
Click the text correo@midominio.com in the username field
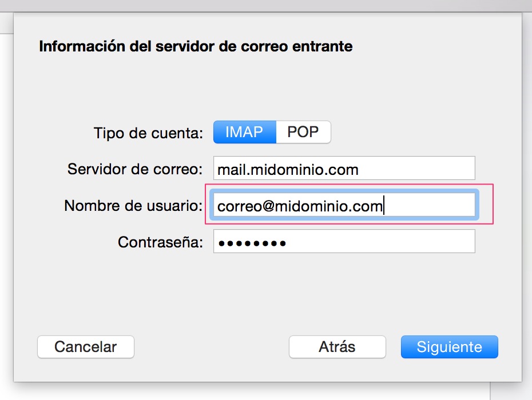(300, 206)
